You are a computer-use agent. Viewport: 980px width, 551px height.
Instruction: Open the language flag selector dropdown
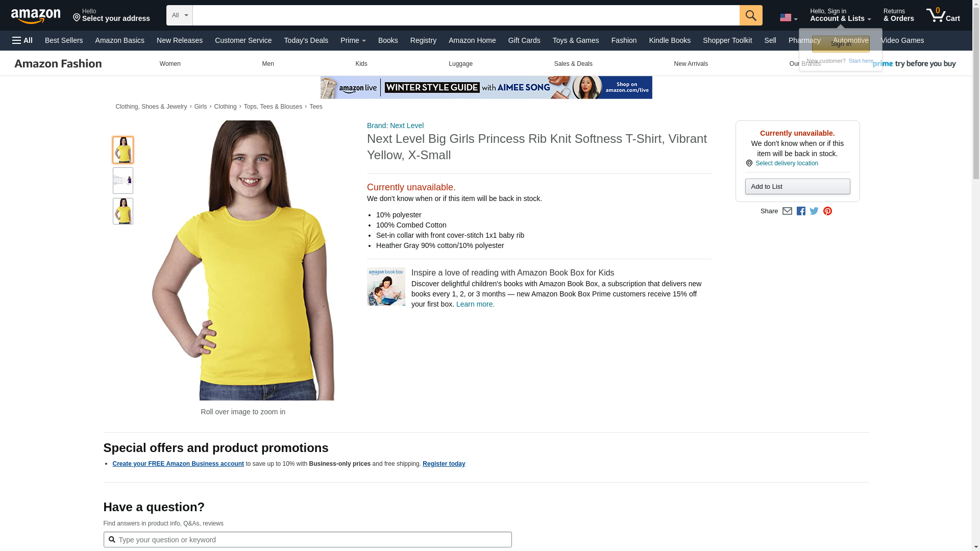tap(788, 18)
